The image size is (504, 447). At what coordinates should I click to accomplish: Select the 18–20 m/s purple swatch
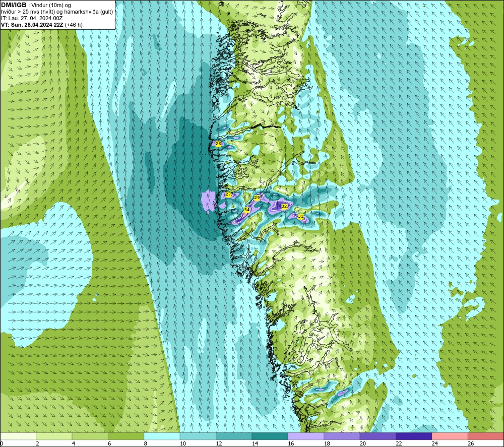pos(342,436)
